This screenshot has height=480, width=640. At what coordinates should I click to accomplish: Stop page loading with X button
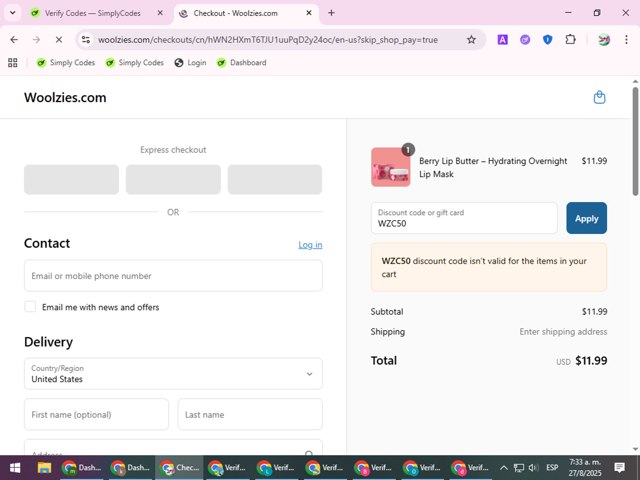click(x=59, y=40)
